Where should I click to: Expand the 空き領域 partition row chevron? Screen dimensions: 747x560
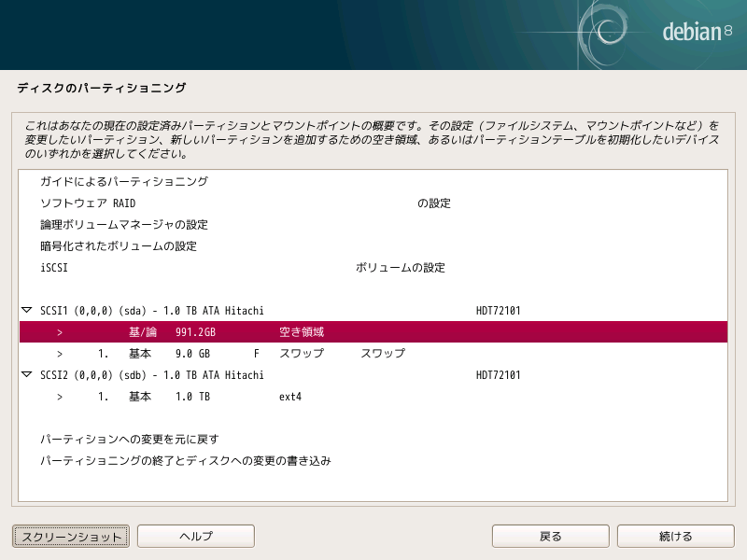click(59, 331)
